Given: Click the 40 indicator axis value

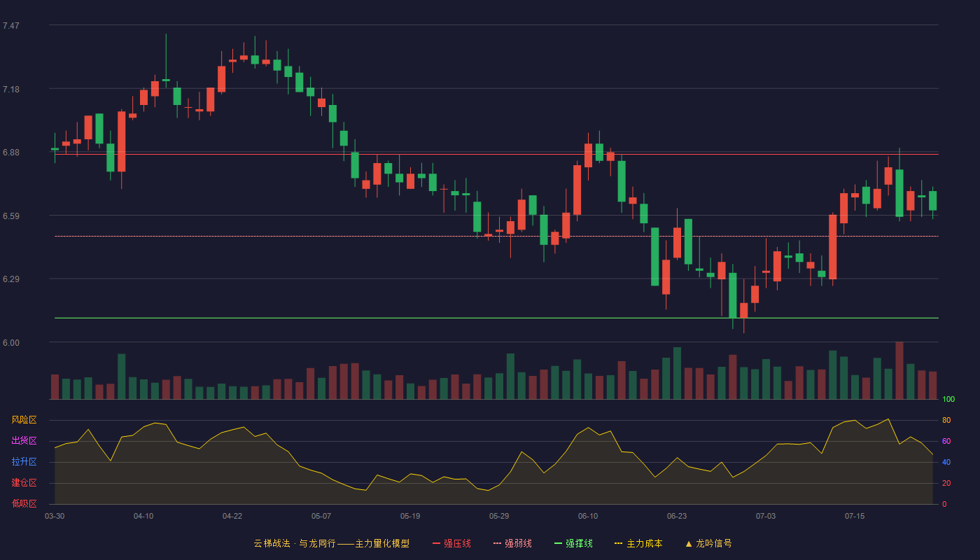Looking at the screenshot, I should coord(946,462).
